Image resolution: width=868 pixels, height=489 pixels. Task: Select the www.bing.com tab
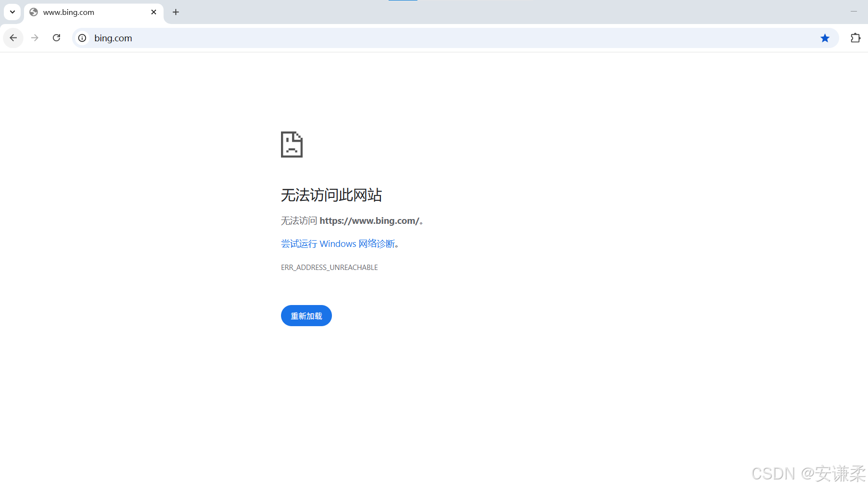(x=94, y=12)
